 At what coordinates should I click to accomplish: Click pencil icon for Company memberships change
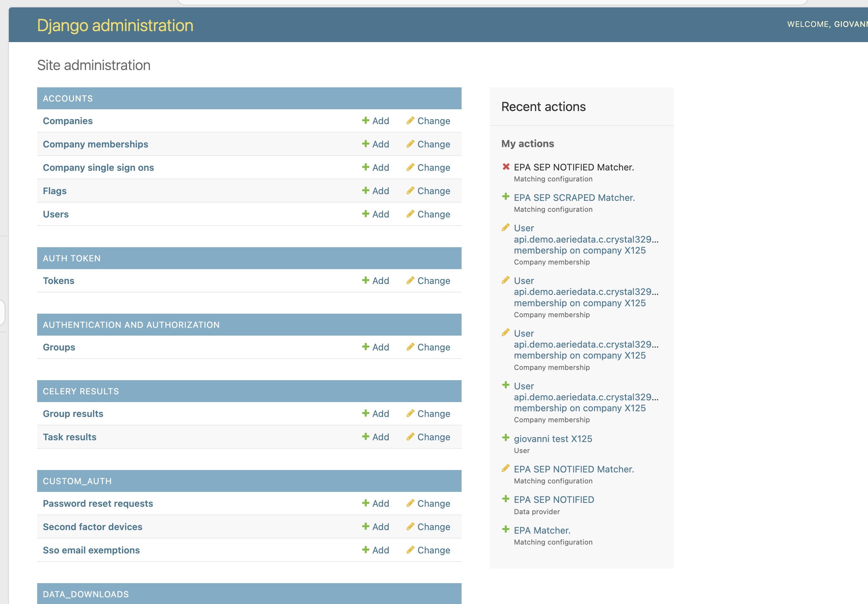(x=410, y=144)
